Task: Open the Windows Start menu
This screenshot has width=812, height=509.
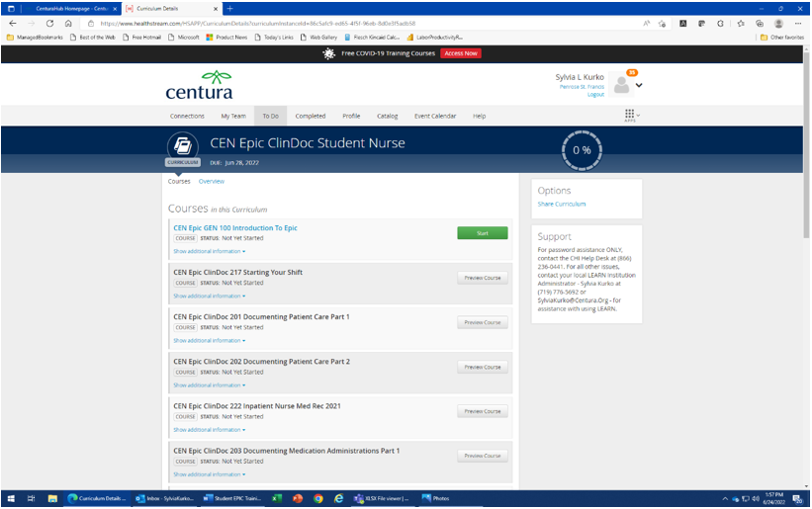Action: click(x=11, y=499)
